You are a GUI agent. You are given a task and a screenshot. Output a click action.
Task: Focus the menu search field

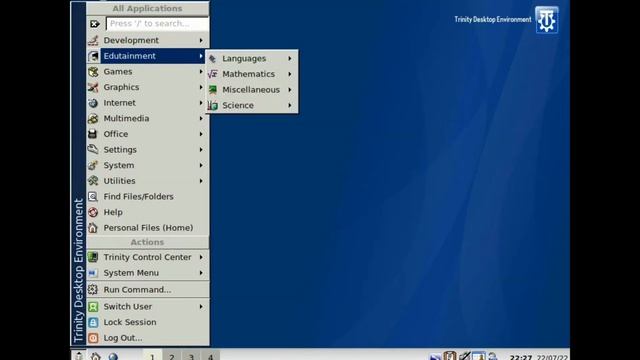click(157, 24)
